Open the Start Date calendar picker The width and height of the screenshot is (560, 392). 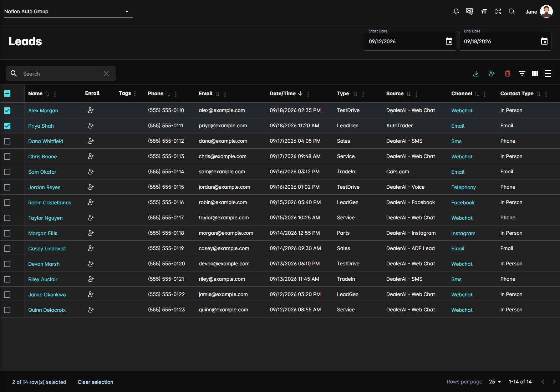click(449, 41)
